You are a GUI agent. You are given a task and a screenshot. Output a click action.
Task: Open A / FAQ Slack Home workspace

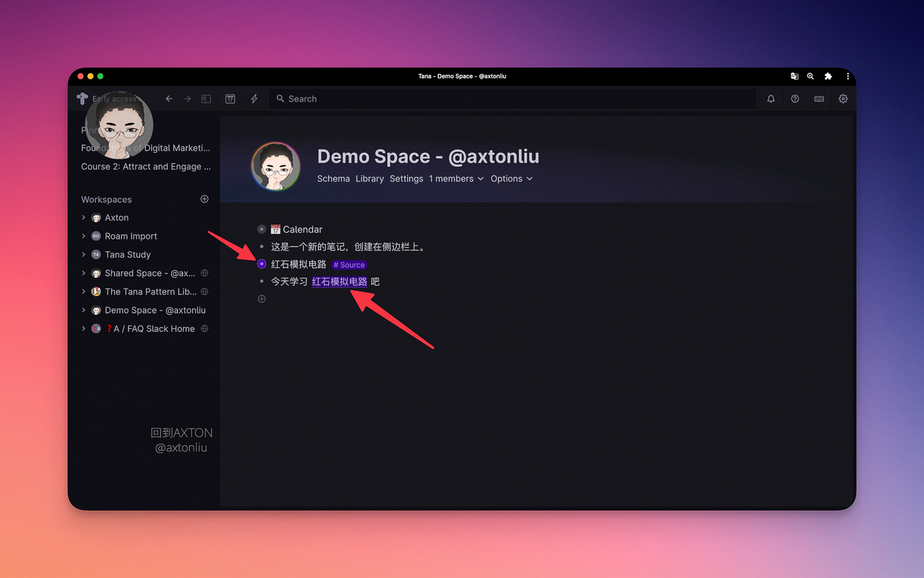[150, 329]
